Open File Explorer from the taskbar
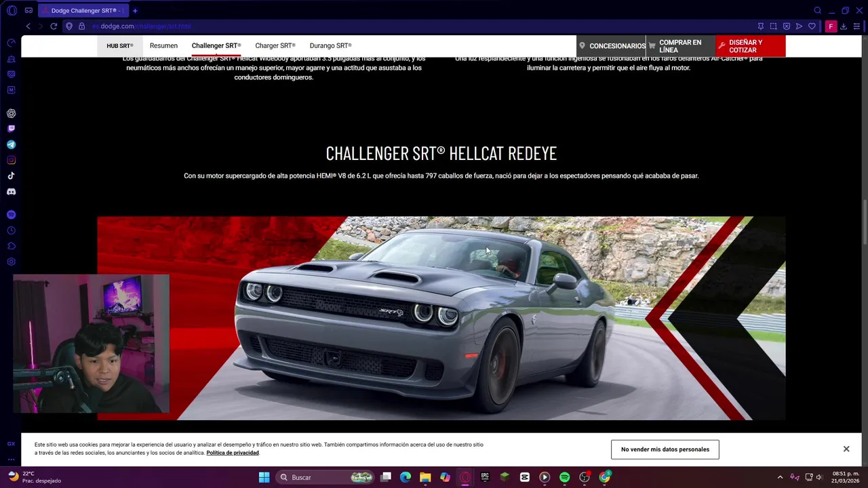This screenshot has height=488, width=868. tap(425, 477)
